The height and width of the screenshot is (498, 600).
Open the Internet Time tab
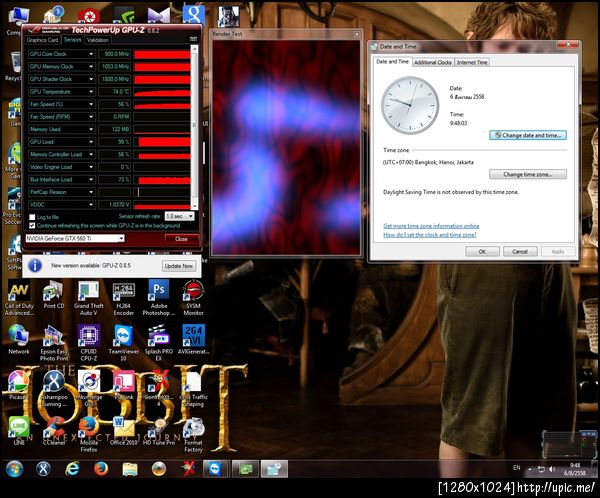[x=472, y=62]
